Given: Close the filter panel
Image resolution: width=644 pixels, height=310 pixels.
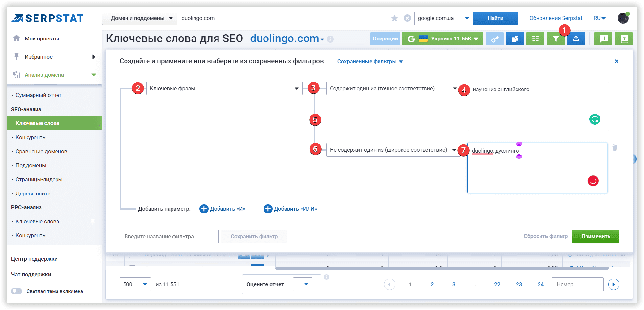Looking at the screenshot, I should pos(617,61).
